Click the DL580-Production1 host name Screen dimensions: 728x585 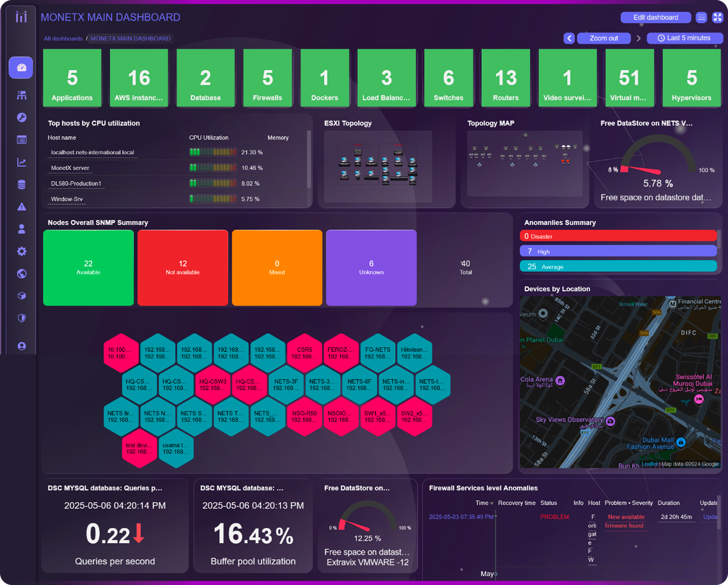coord(76,183)
